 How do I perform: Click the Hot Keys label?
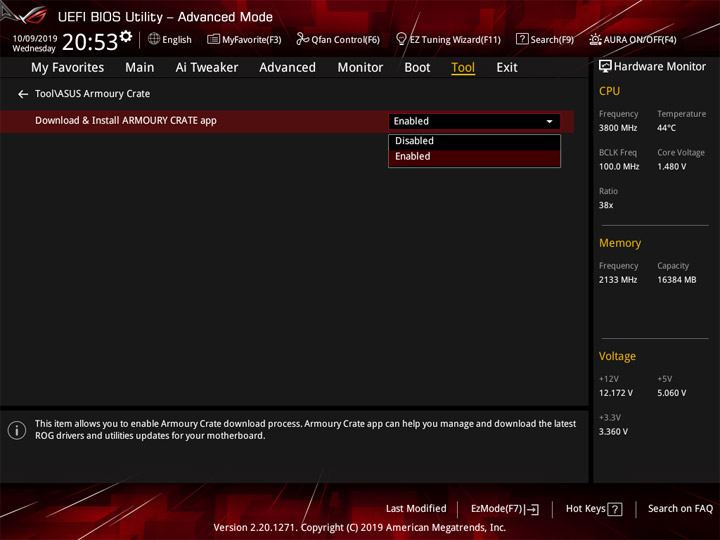click(x=585, y=509)
